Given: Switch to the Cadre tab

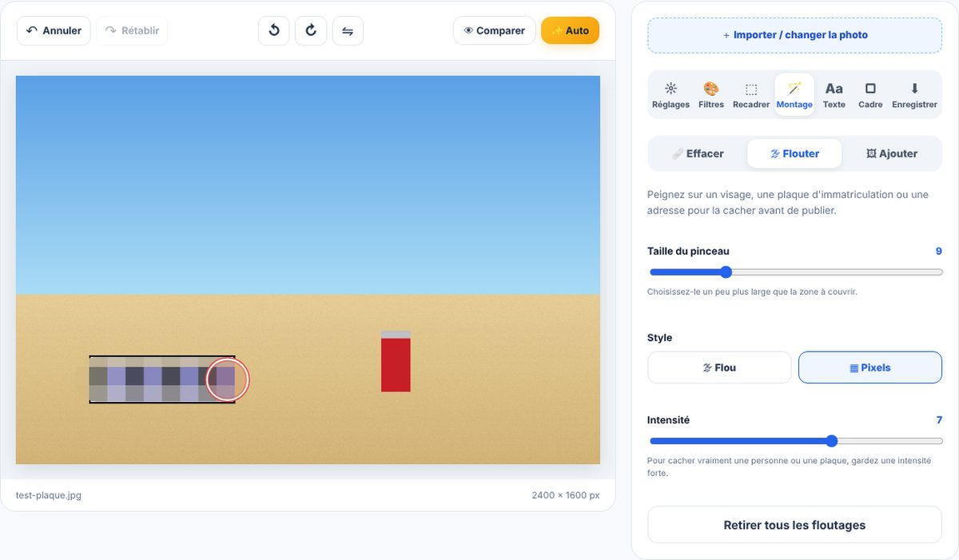Looking at the screenshot, I should [870, 96].
